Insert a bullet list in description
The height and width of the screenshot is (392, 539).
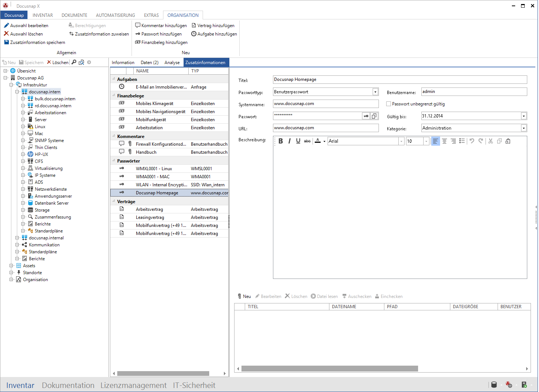pyautogui.click(x=462, y=141)
